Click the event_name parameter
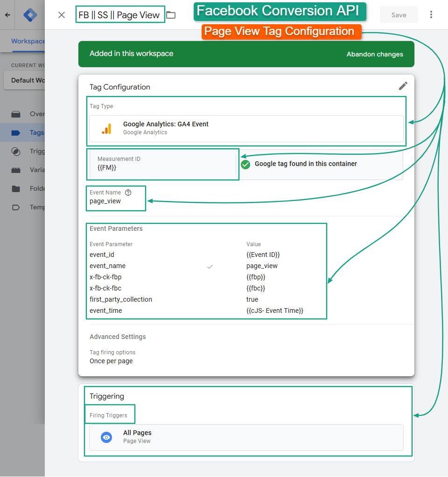Image resolution: width=448 pixels, height=477 pixels. click(x=107, y=266)
